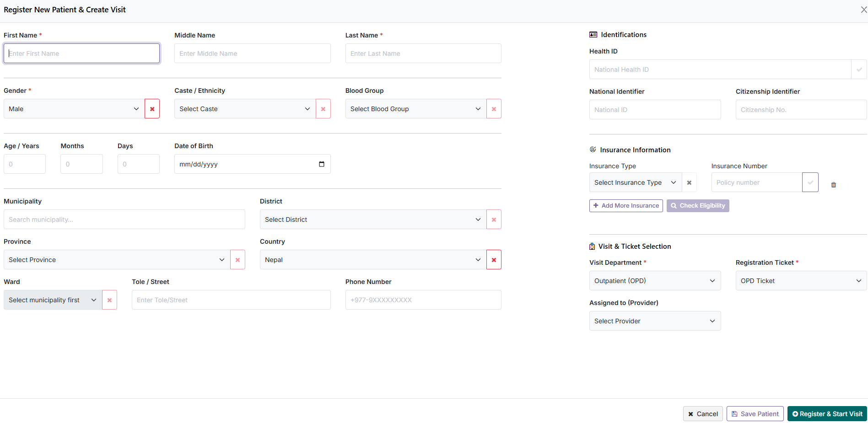The height and width of the screenshot is (423, 868).
Task: Open the Select Provider dropdown
Action: click(x=655, y=321)
